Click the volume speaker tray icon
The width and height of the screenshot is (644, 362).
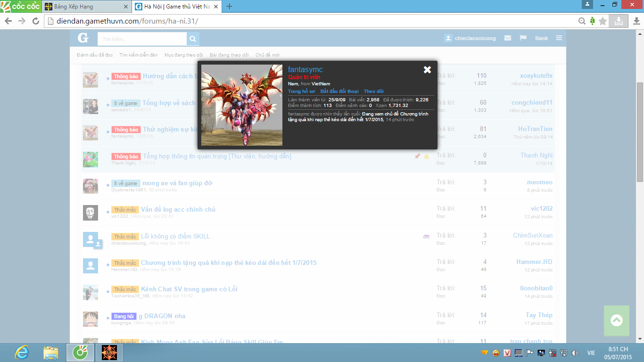coord(575,353)
